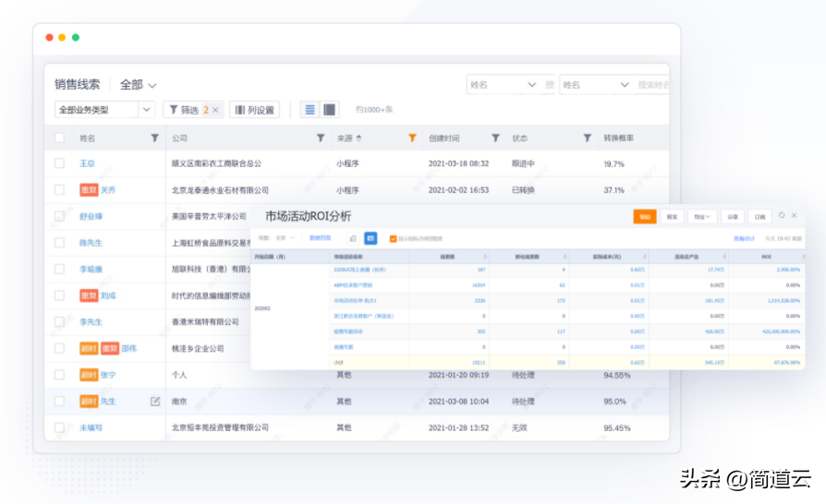Open the 疫情专题活动 campaign link
826x504 pixels.
click(x=348, y=331)
